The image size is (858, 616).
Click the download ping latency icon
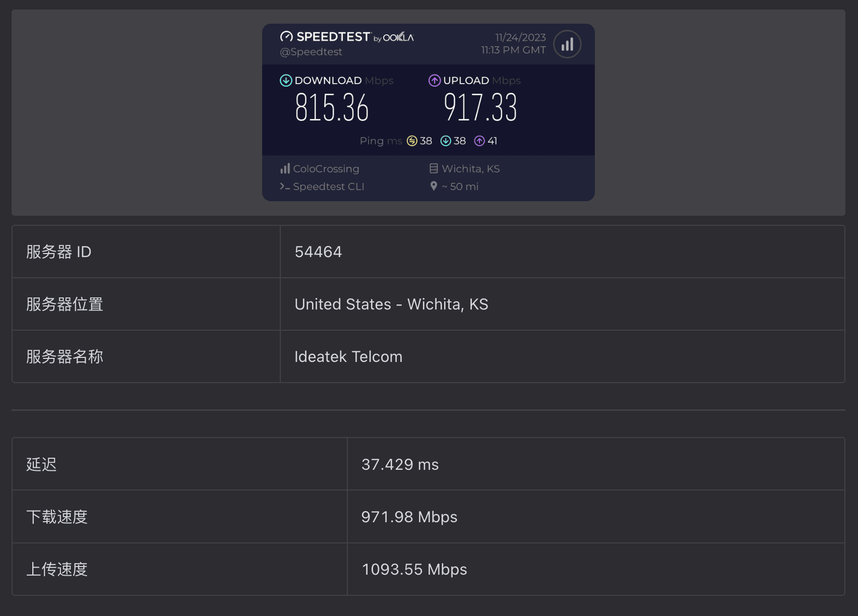[446, 141]
